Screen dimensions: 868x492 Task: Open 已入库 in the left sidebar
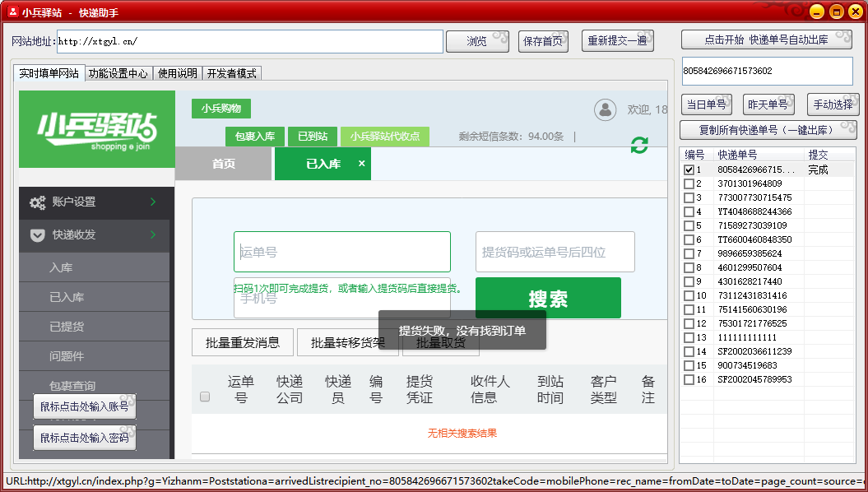click(94, 297)
